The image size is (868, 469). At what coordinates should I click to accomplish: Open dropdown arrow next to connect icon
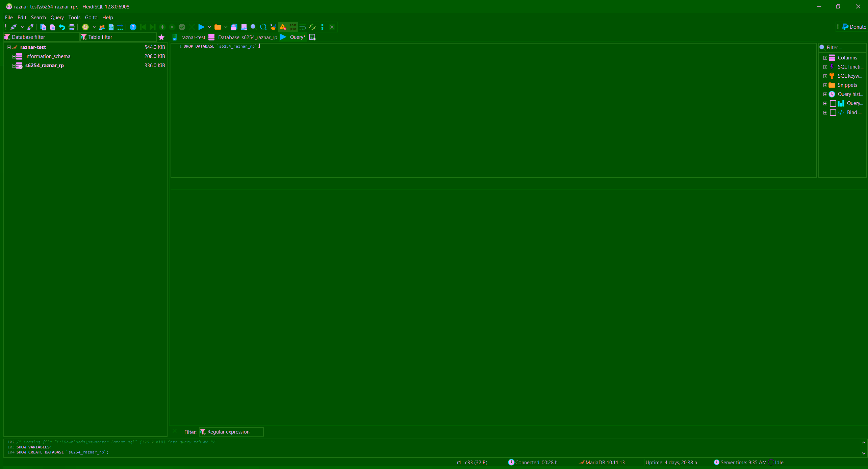(x=22, y=27)
